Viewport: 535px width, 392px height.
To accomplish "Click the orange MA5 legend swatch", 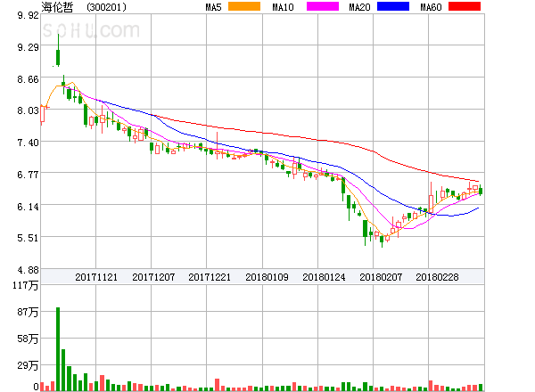I will 244,6.
